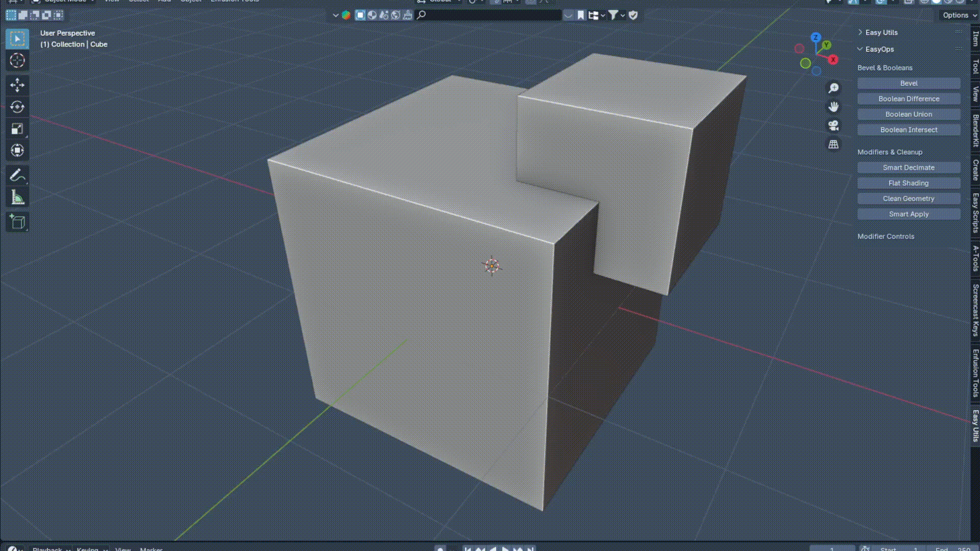Open the Options dropdown

click(x=959, y=15)
